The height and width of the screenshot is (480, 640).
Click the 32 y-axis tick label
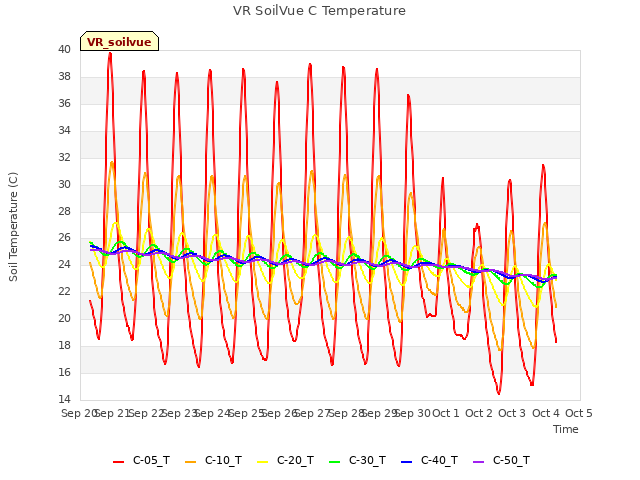click(64, 157)
